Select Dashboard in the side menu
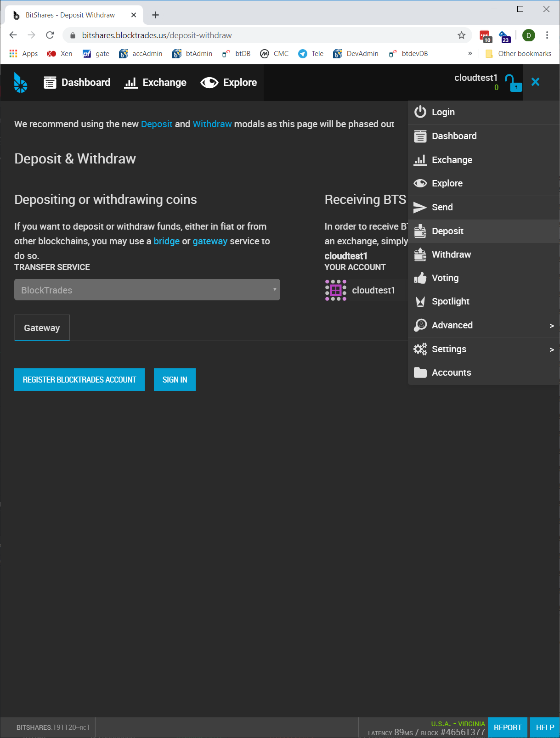 (484, 136)
